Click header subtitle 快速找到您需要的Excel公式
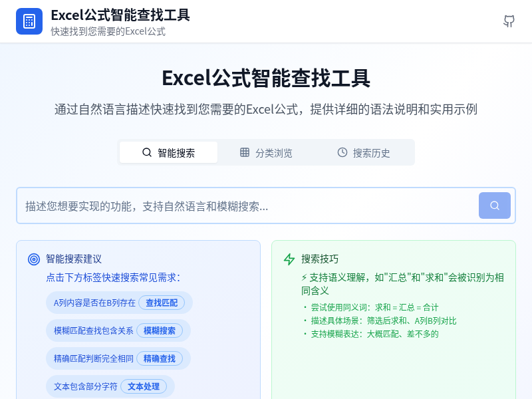 108,31
